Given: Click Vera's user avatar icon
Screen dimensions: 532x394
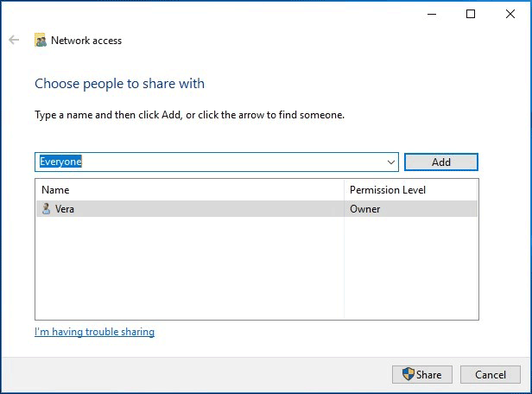Looking at the screenshot, I should (x=46, y=209).
